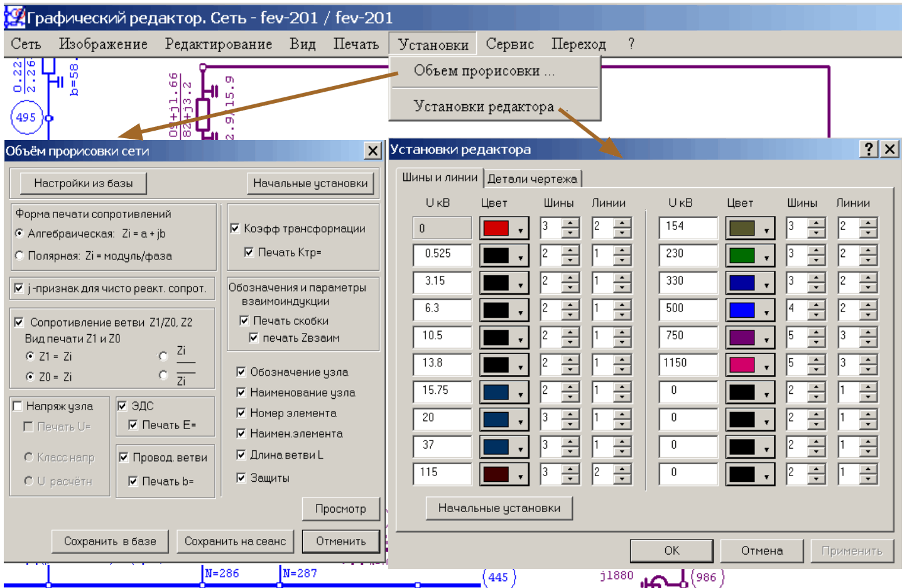
Task: Select Полярная resistance print form
Action: point(19,256)
